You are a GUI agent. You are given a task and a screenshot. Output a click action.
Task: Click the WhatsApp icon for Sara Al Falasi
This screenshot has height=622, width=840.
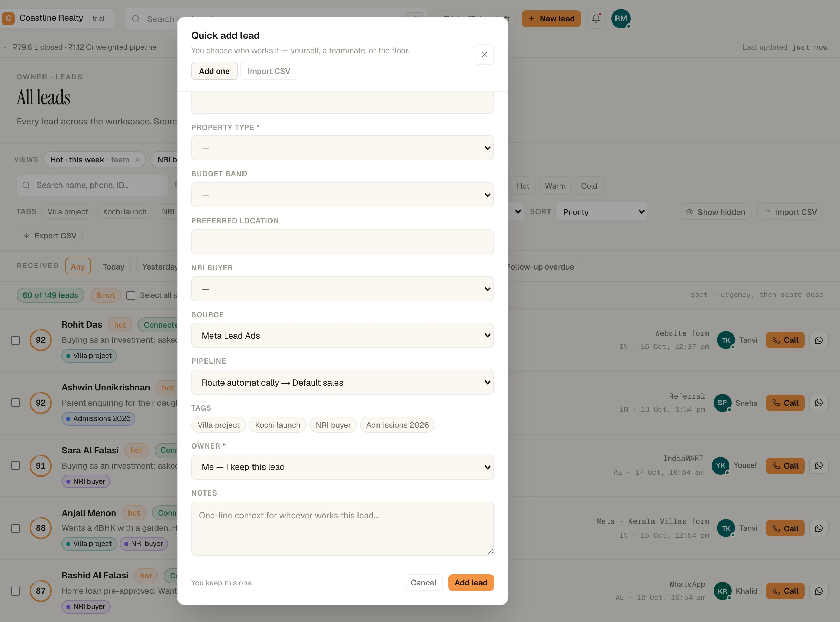(x=819, y=466)
